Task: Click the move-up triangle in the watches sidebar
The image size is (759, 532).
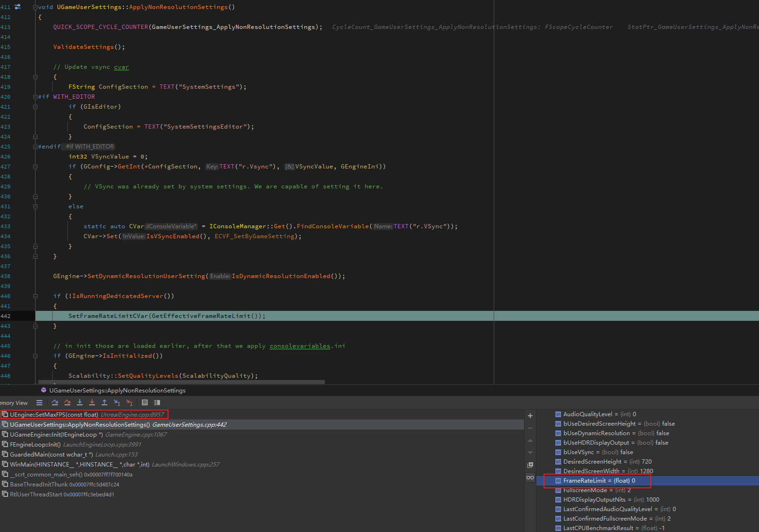Action: 530,440
